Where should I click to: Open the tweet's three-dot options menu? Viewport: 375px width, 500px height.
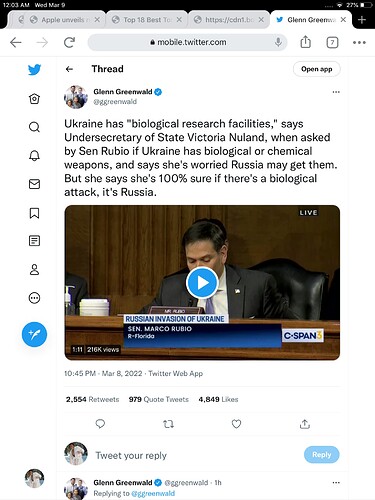(x=336, y=92)
